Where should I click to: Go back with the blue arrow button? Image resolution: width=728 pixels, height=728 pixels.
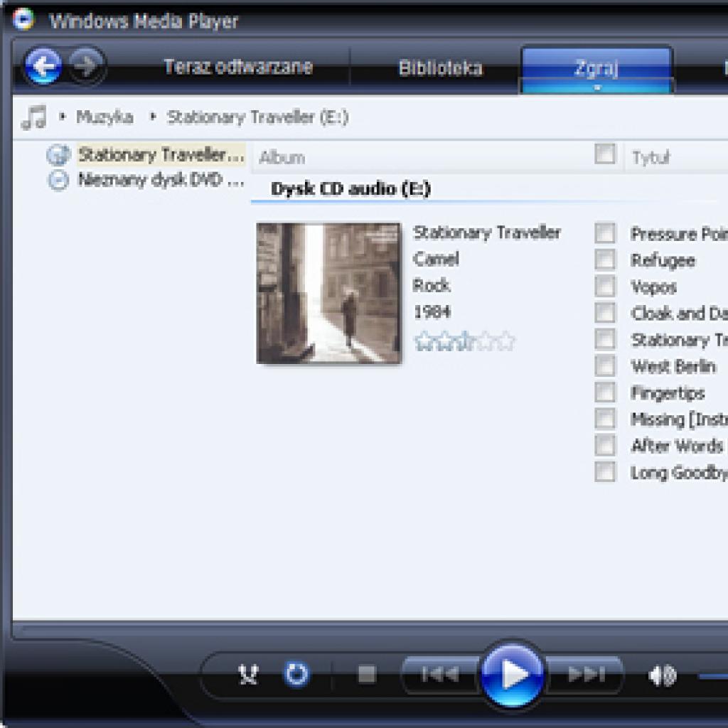[x=43, y=66]
